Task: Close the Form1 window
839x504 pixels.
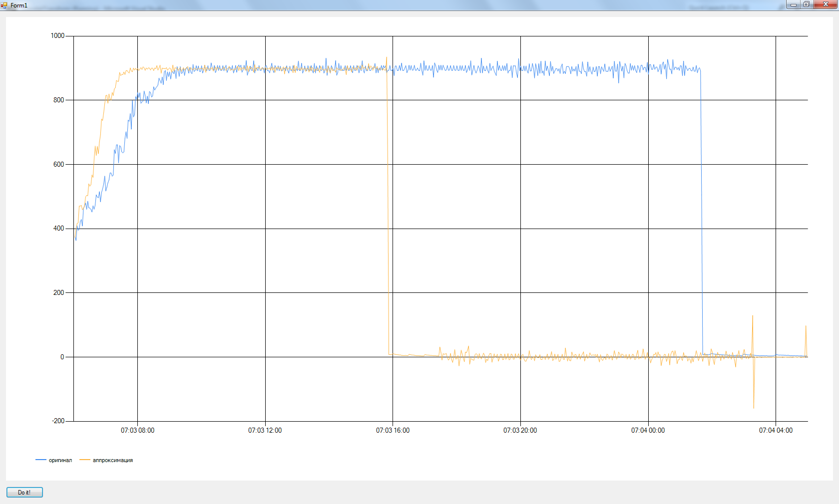Action: click(825, 4)
